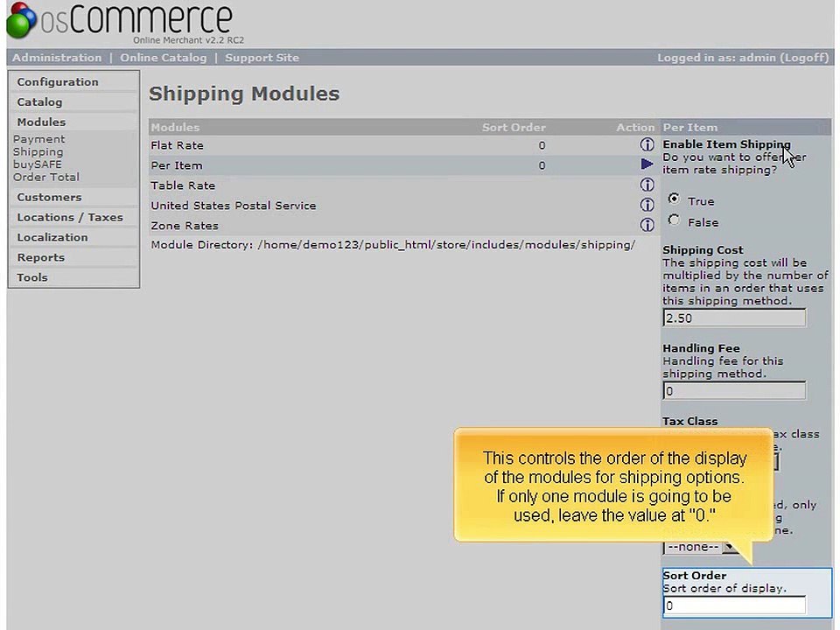Click the Action column header
The image size is (840, 630).
tap(635, 127)
